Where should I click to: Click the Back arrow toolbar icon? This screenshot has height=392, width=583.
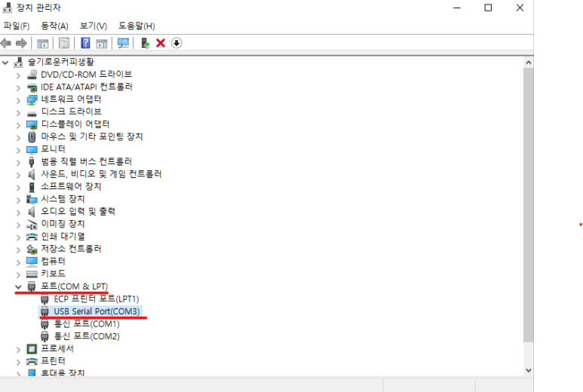click(6, 43)
